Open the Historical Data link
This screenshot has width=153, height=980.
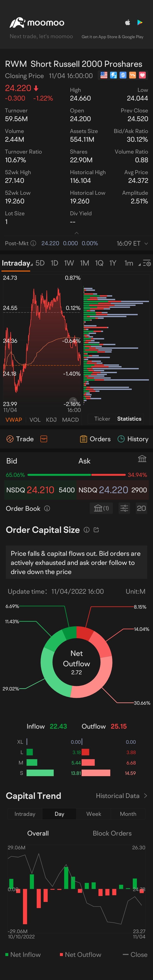(x=121, y=795)
